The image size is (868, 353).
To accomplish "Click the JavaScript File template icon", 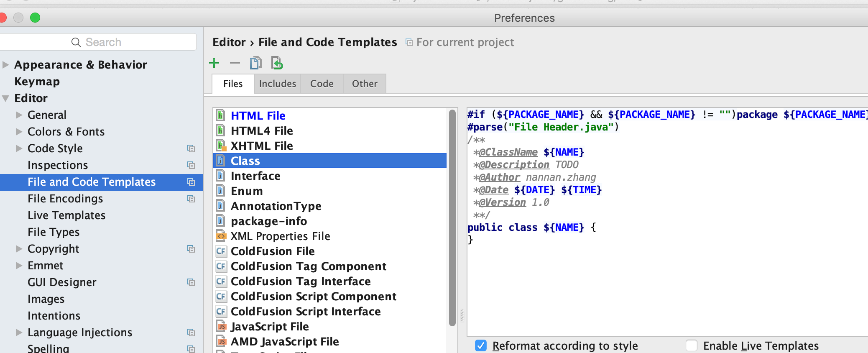I will click(221, 327).
